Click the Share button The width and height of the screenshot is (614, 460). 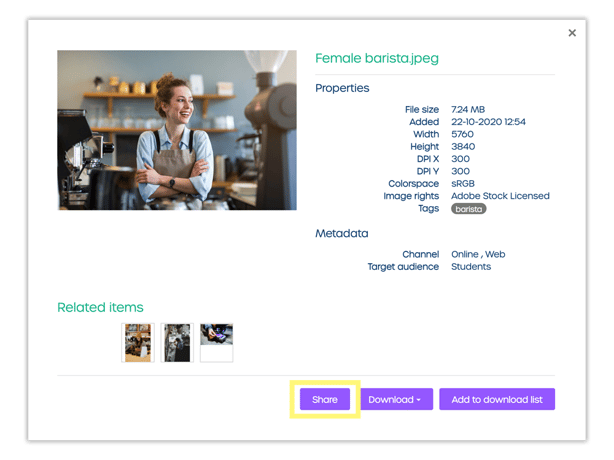325,399
